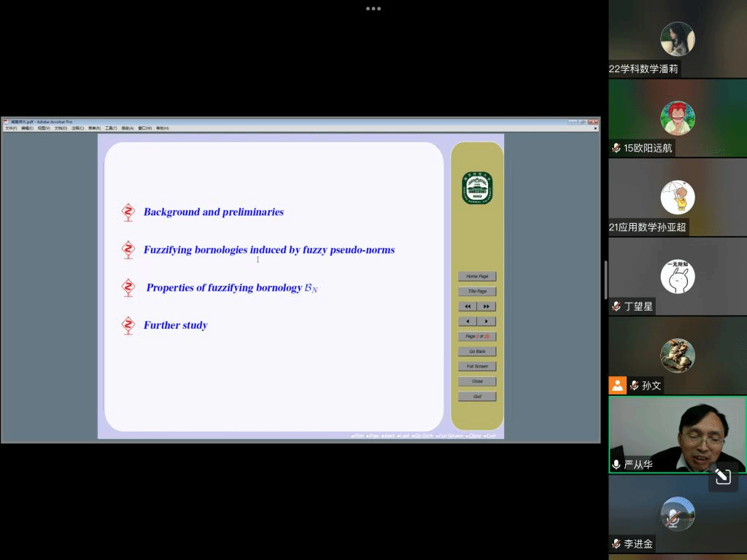Image resolution: width=747 pixels, height=560 pixels.
Task: Click muted microphone icon next to 丁望星
Action: click(616, 306)
